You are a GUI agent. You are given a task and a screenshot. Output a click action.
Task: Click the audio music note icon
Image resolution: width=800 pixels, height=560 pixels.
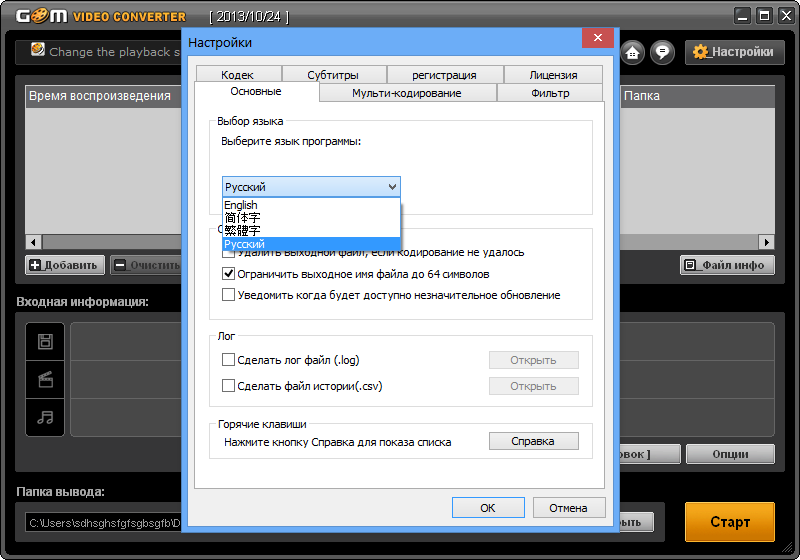[x=45, y=417]
